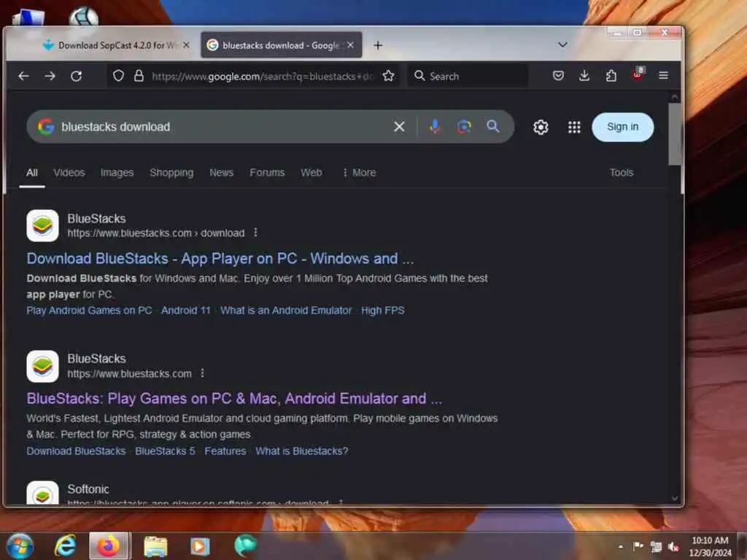
Task: Open a new tab with the plus button
Action: [x=378, y=45]
